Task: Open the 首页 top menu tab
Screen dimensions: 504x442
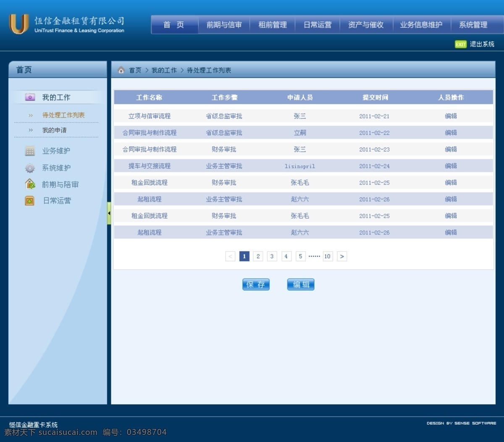Action: (174, 25)
